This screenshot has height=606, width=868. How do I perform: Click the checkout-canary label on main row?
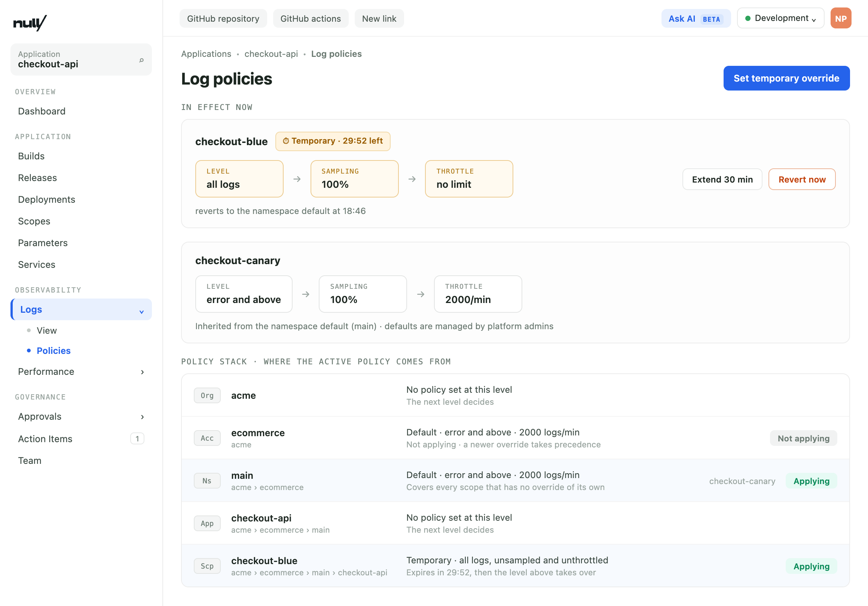[742, 481]
